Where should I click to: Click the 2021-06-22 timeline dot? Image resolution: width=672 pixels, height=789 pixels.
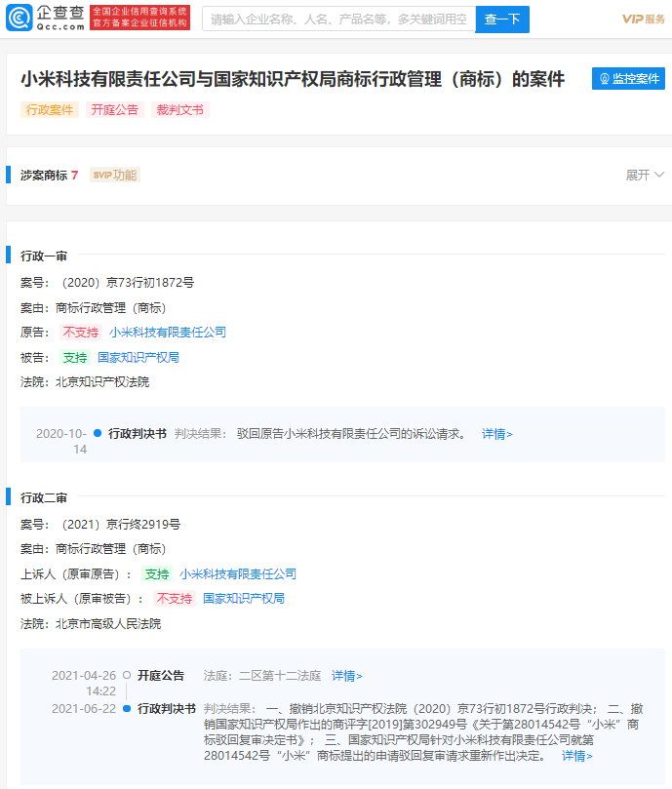tap(127, 708)
